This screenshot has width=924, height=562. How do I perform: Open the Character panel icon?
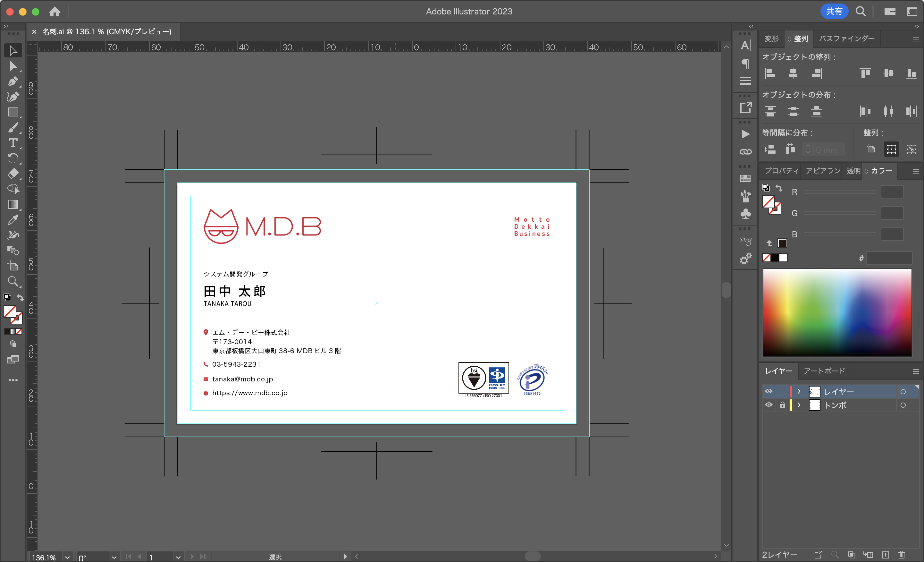[x=745, y=46]
